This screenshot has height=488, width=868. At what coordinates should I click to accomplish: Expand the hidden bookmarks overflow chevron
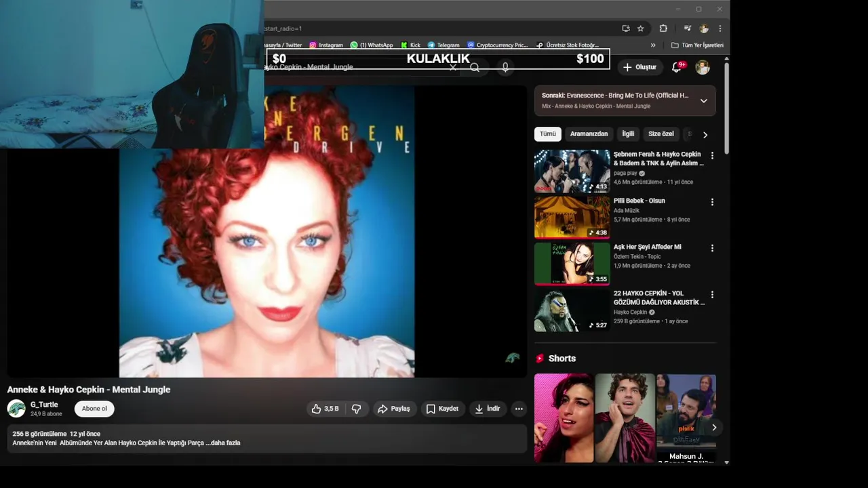tap(653, 45)
